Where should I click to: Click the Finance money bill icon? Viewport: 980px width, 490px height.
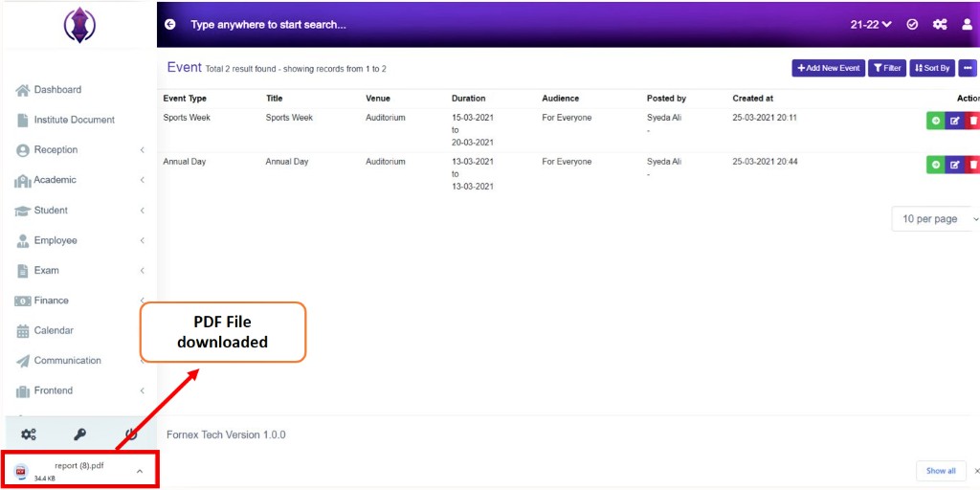[23, 301]
